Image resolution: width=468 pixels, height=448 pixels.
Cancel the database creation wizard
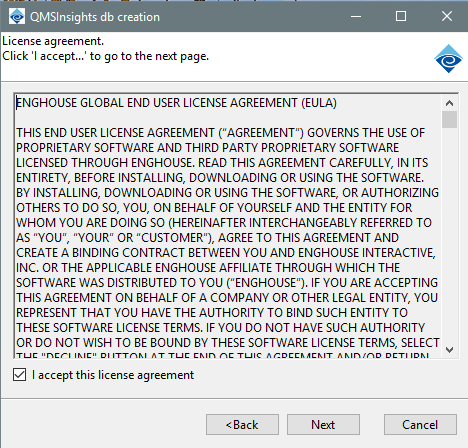[x=420, y=425]
